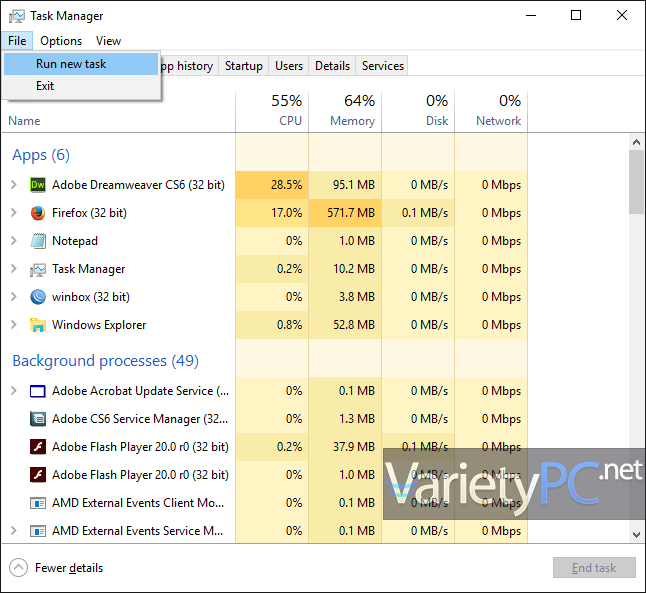Viewport: 646px width, 593px height.
Task: Choose Exit from the File menu
Action: [81, 86]
